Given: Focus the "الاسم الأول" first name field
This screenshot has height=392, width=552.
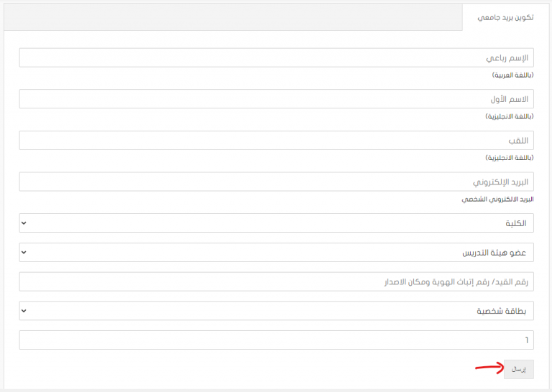Looking at the screenshot, I should coord(276,98).
